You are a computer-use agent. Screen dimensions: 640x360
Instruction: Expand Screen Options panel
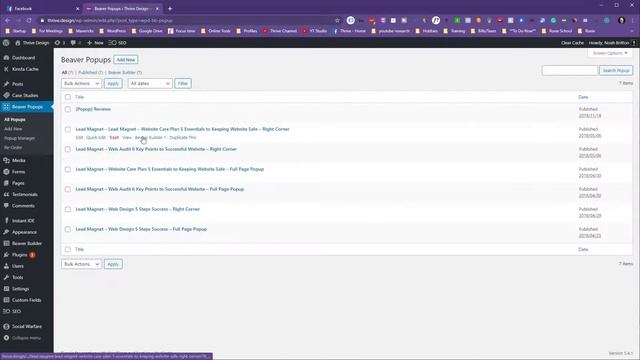610,53
